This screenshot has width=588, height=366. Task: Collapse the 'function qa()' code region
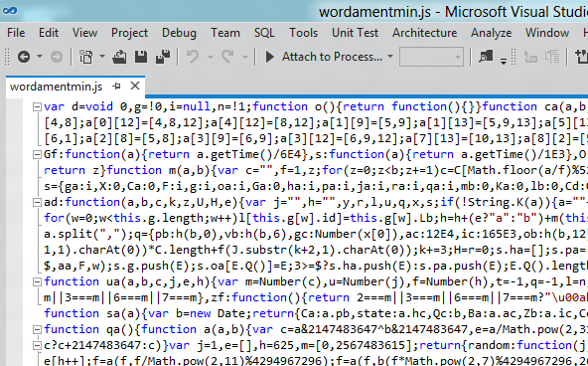coord(37,329)
